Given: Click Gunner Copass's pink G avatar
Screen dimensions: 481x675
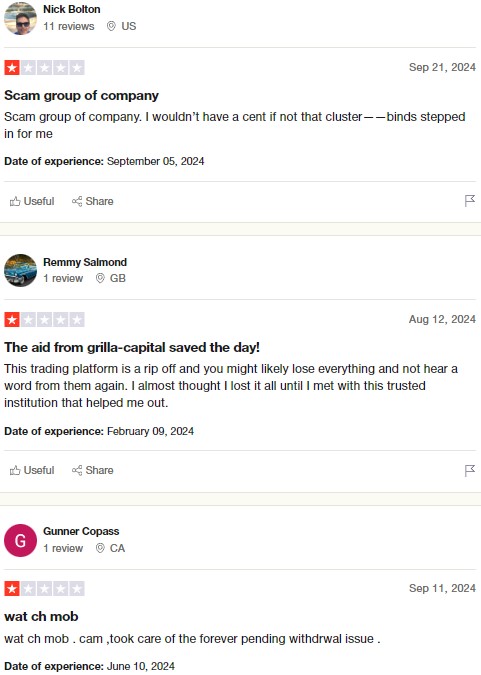Looking at the screenshot, I should pyautogui.click(x=20, y=540).
